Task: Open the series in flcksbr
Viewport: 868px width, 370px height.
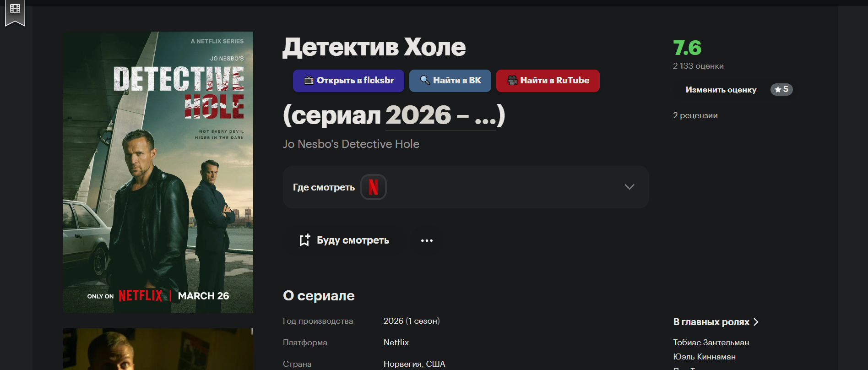Action: coord(348,81)
